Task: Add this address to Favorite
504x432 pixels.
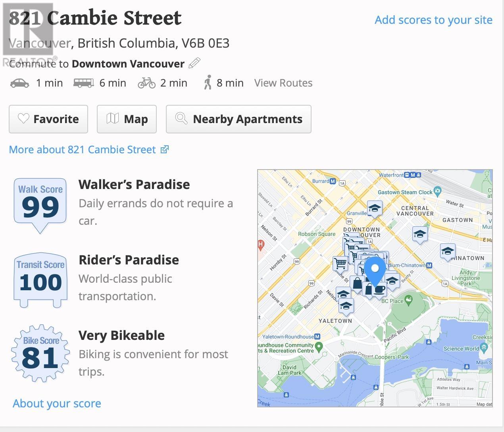Action: [48, 119]
